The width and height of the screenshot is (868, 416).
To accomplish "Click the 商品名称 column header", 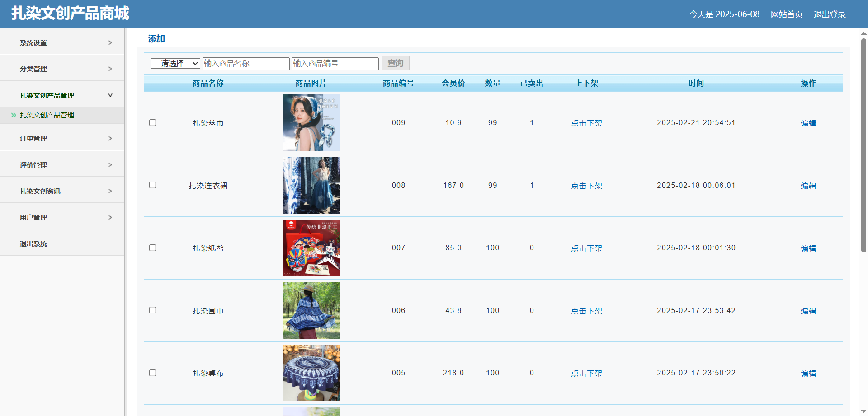I will (x=208, y=83).
